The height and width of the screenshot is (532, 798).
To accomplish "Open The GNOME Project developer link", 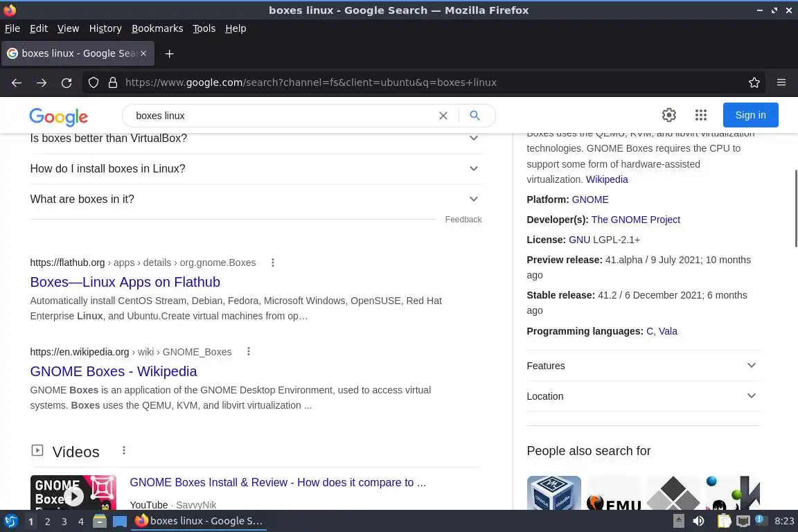I will coord(636,220).
